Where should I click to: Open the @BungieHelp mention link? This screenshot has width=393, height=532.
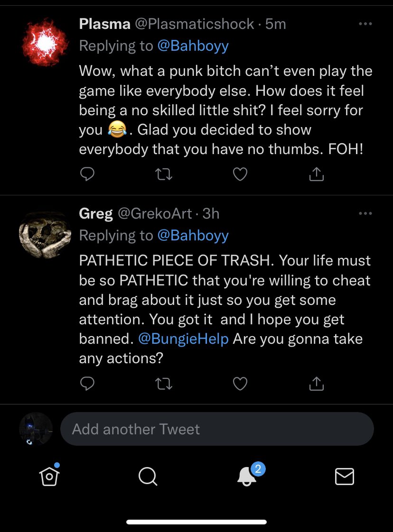(x=183, y=339)
